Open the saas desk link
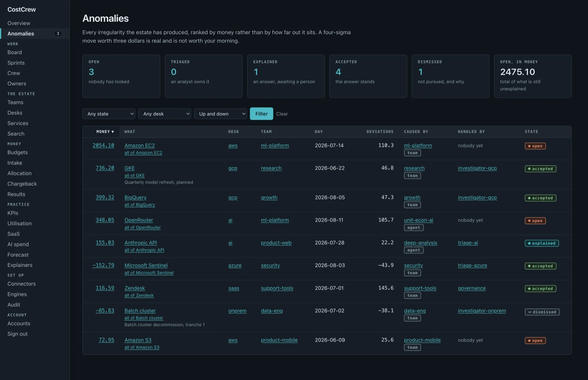Viewport: 588px width, 380px height. coord(234,288)
